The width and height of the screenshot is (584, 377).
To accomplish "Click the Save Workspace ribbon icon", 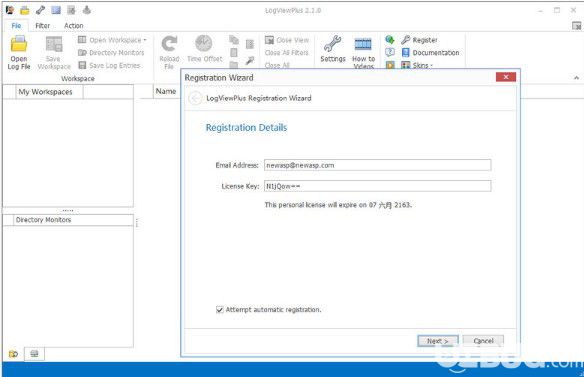I will click(x=54, y=45).
